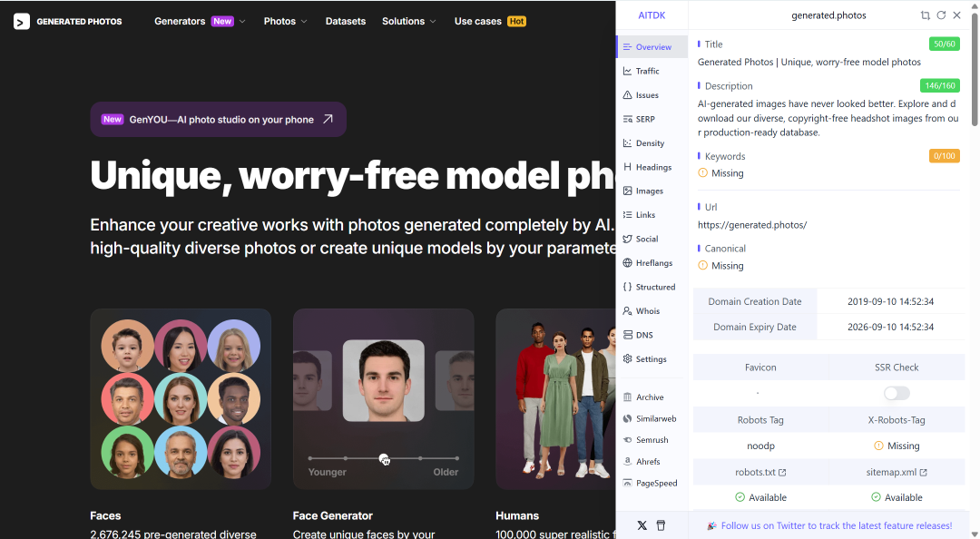980x539 pixels.
Task: Click the refresh icon in AITDK header
Action: [x=941, y=15]
